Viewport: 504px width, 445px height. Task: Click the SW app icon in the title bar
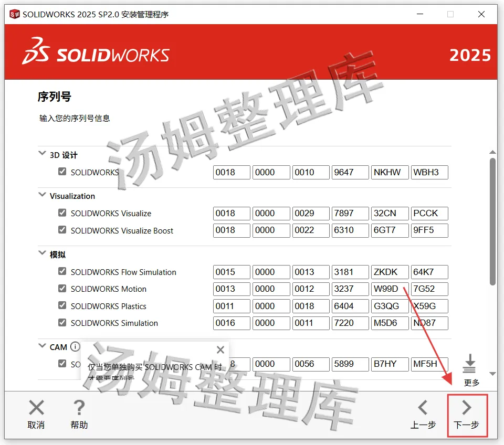(x=15, y=14)
